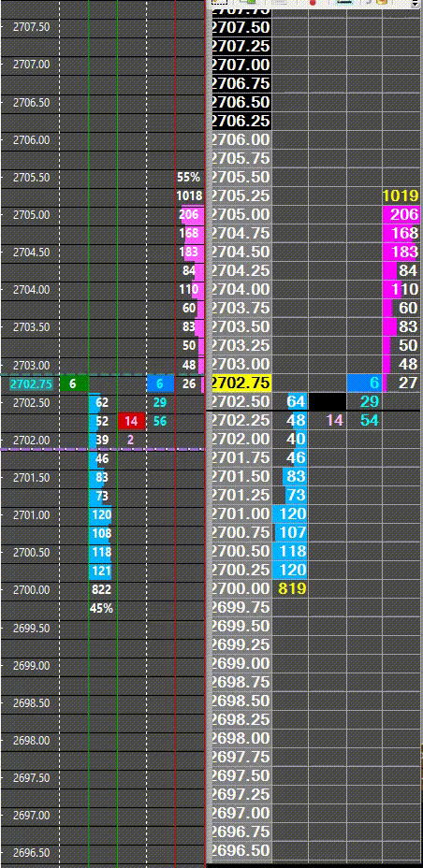Screen dimensions: 423x868
Task: Click the red dot toolbar icon
Action: [313, 2]
